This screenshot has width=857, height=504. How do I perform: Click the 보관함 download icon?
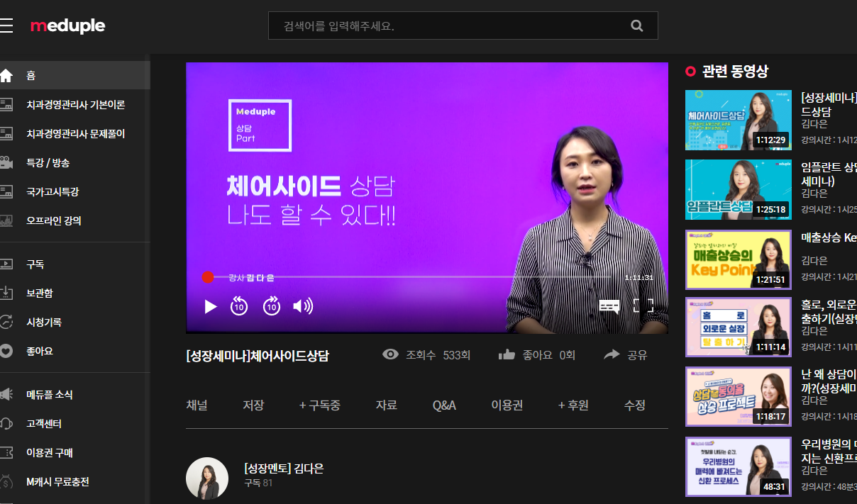6,293
